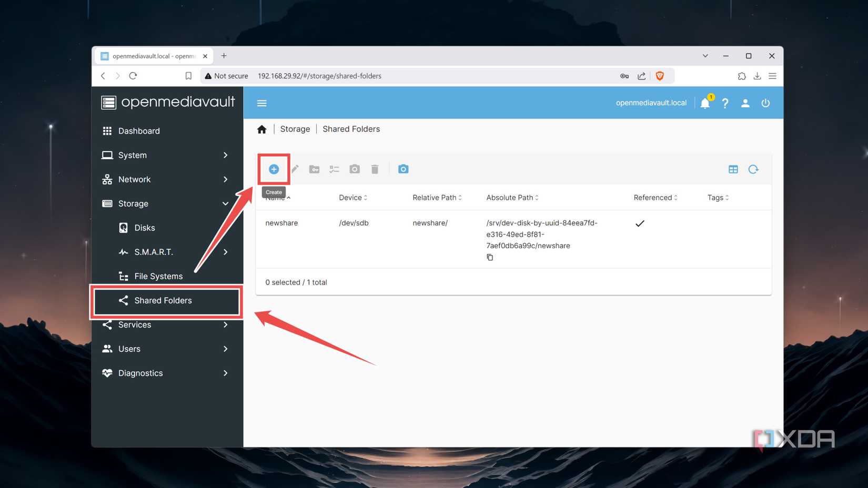Collapse the Storage menu
Image resolution: width=868 pixels, height=488 pixels.
click(x=167, y=204)
